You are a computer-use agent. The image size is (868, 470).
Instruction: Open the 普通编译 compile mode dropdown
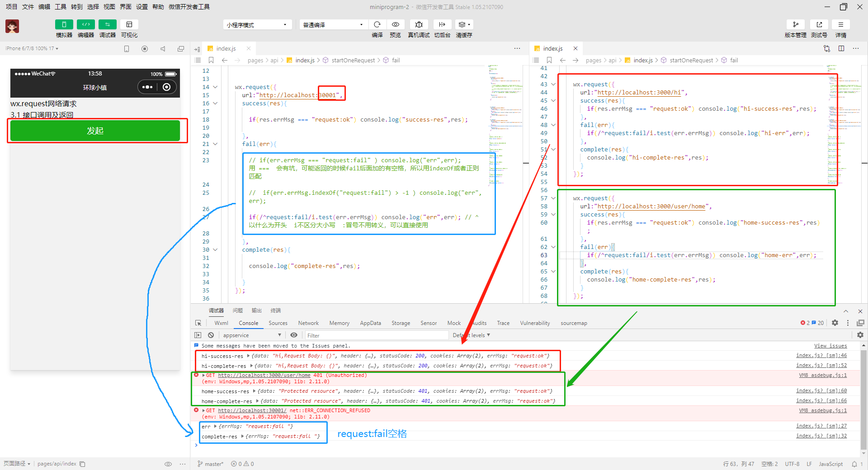(x=333, y=25)
